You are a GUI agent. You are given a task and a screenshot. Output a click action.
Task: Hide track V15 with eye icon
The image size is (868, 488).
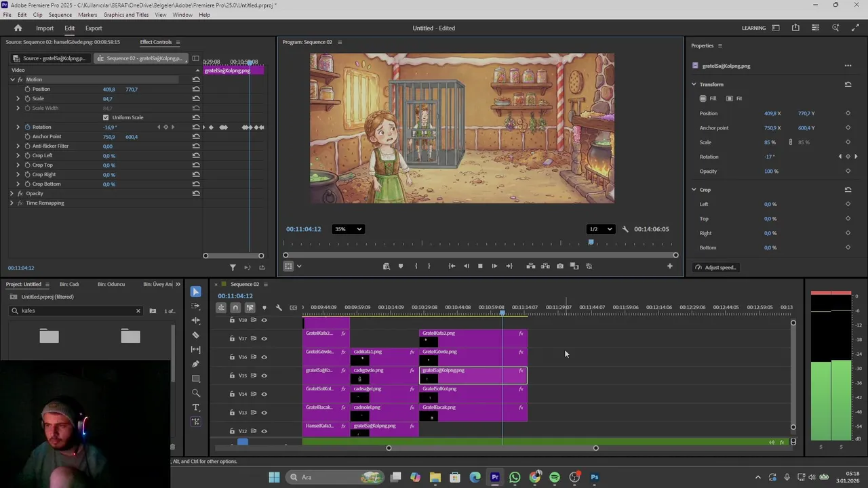(x=264, y=375)
